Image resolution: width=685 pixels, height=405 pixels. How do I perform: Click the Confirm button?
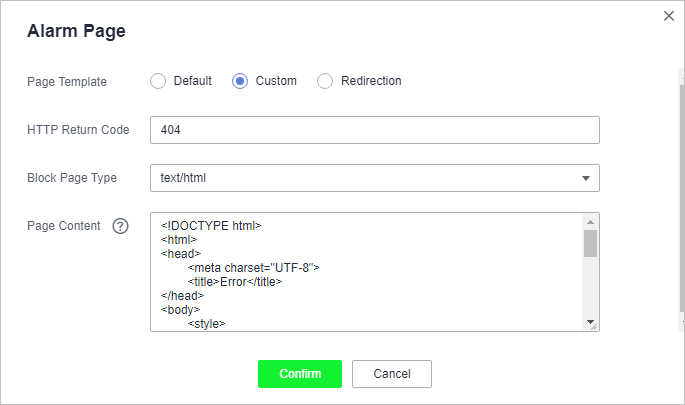click(x=300, y=374)
